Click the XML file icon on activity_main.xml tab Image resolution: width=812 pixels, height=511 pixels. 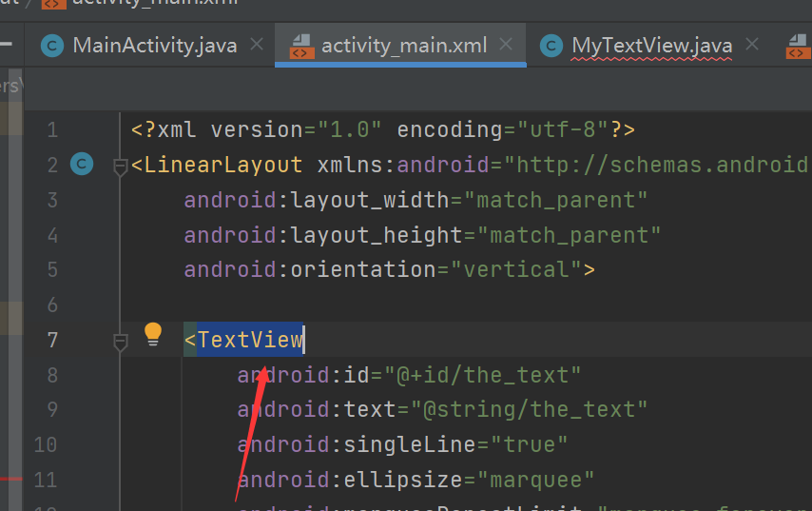tap(302, 46)
